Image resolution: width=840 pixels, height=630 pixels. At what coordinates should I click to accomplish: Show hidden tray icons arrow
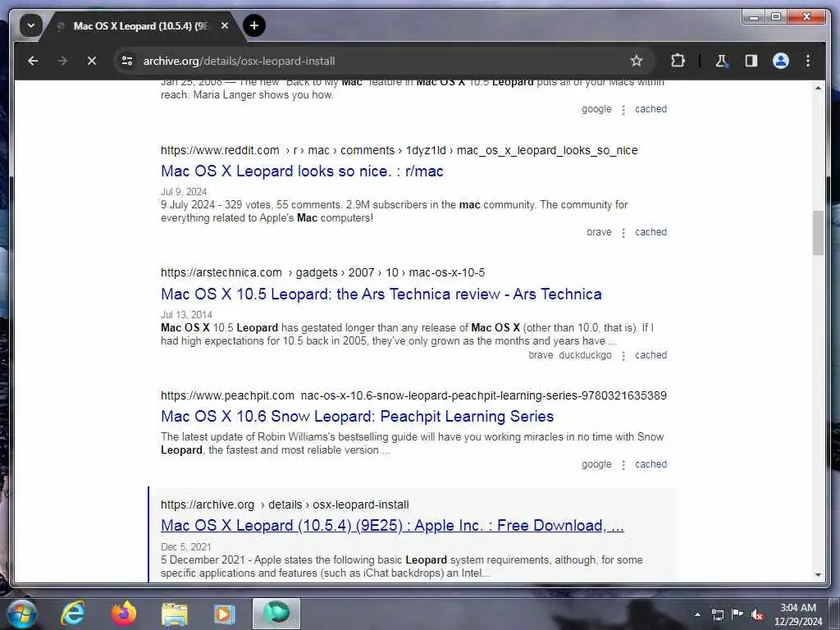697,614
